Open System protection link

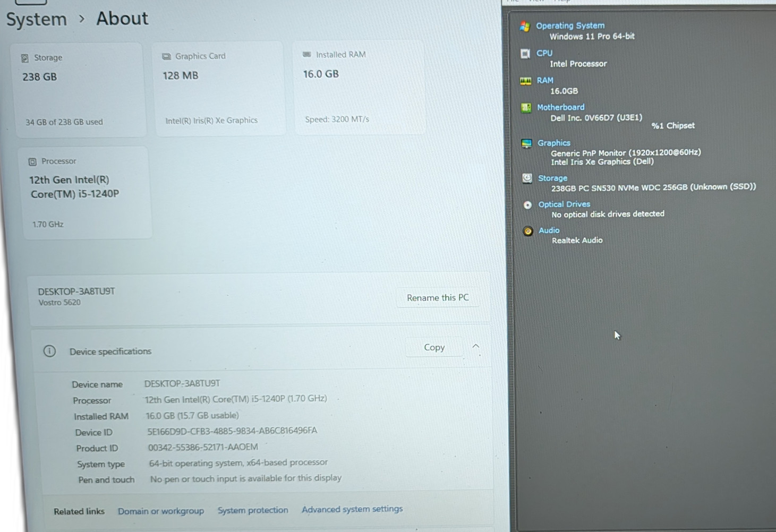point(253,510)
